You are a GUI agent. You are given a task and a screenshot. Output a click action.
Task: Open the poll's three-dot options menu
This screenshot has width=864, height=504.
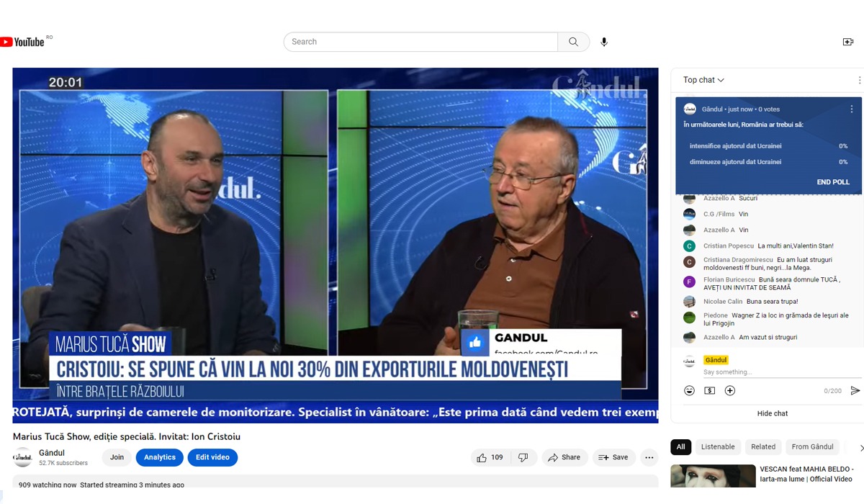tap(852, 109)
